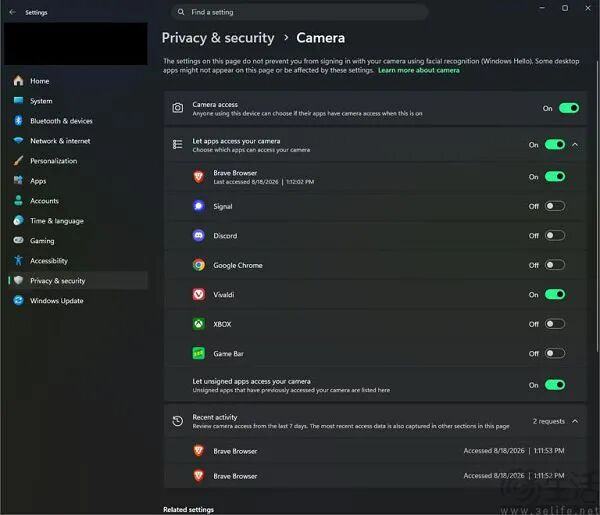
Task: Click the Home house icon
Action: point(18,81)
